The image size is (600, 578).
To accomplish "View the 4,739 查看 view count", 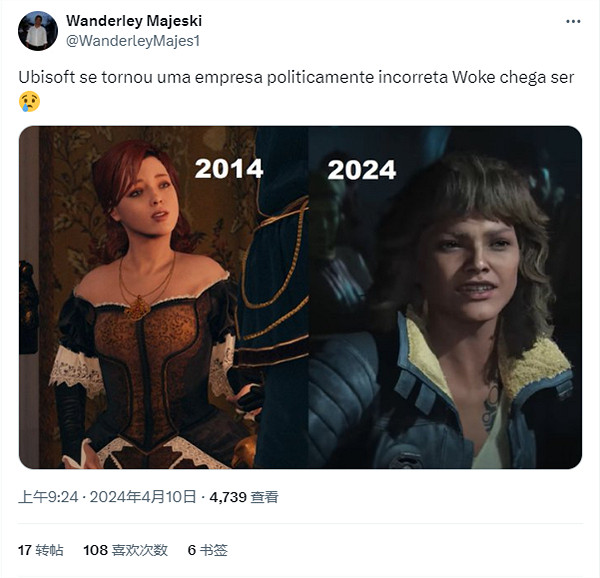I will [x=243, y=497].
